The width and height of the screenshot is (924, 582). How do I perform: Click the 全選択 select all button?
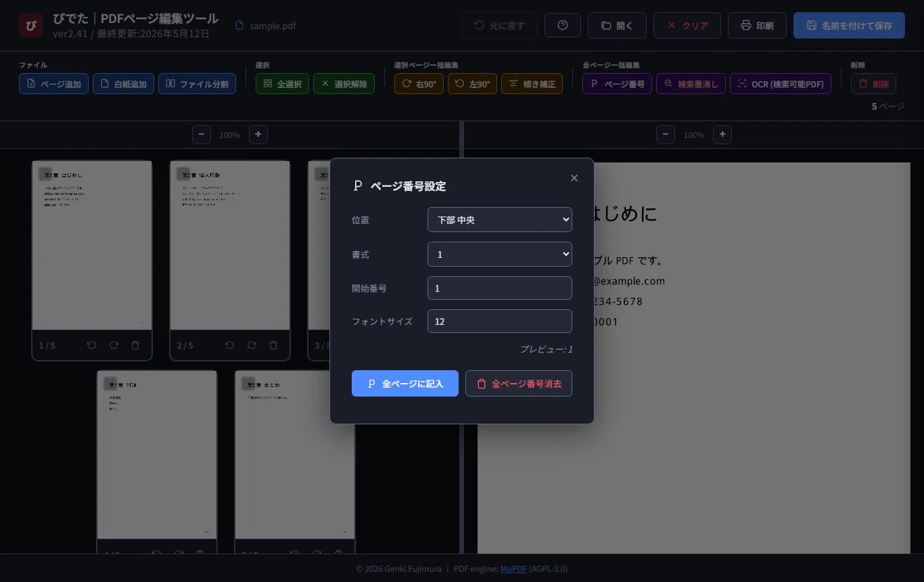coord(282,84)
